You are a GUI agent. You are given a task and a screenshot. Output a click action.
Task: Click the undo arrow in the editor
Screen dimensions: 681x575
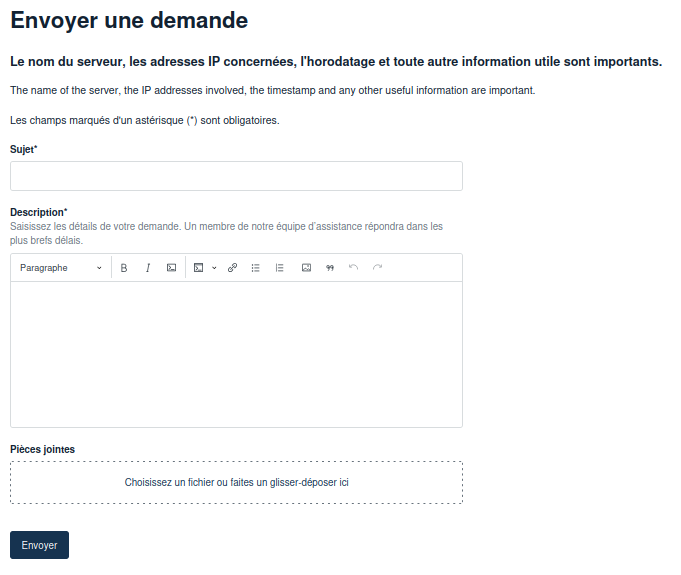click(353, 268)
